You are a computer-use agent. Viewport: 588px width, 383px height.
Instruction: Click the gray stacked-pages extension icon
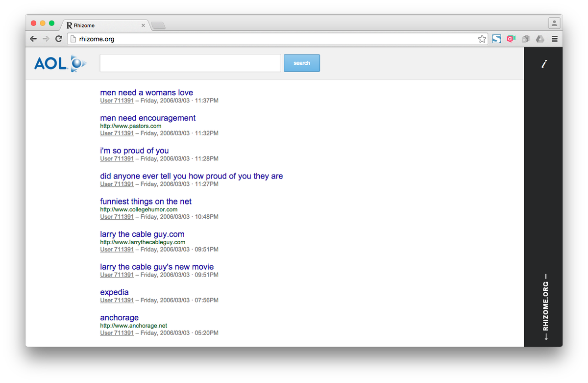(x=526, y=39)
